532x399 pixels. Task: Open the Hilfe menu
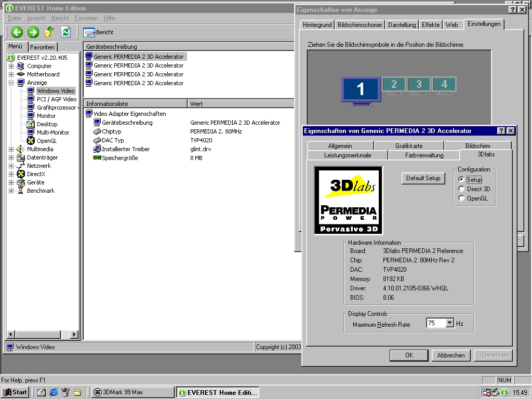pos(109,18)
